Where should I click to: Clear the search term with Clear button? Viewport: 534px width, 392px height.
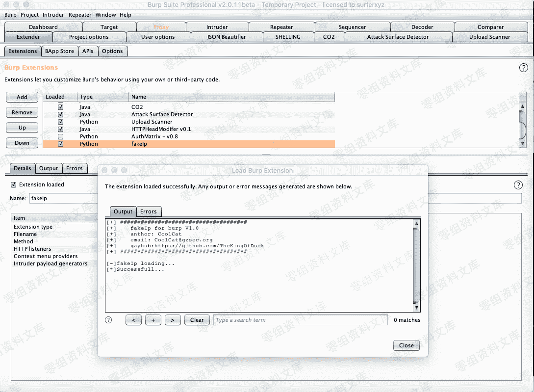(197, 320)
